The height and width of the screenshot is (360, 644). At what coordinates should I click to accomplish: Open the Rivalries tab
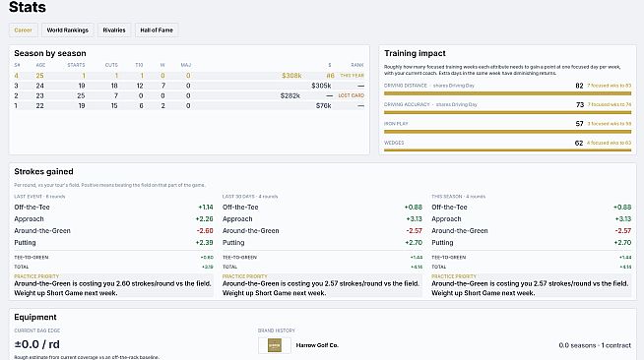114,30
